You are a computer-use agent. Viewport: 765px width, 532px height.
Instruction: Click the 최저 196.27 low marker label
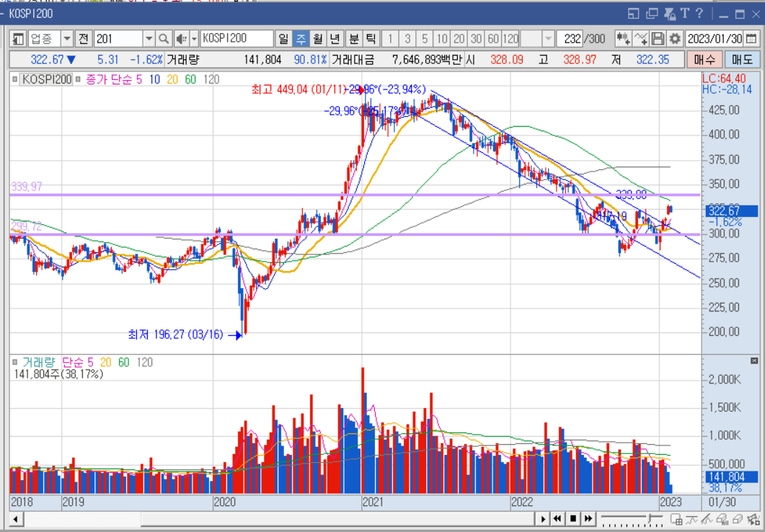pos(176,334)
